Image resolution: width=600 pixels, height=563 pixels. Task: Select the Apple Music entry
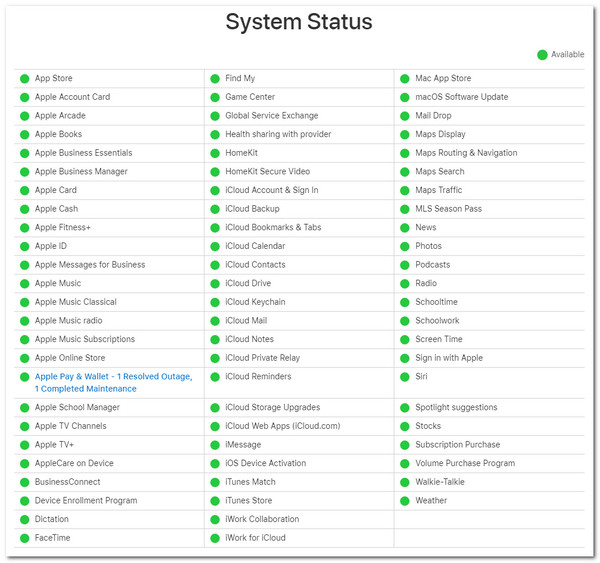(x=58, y=284)
